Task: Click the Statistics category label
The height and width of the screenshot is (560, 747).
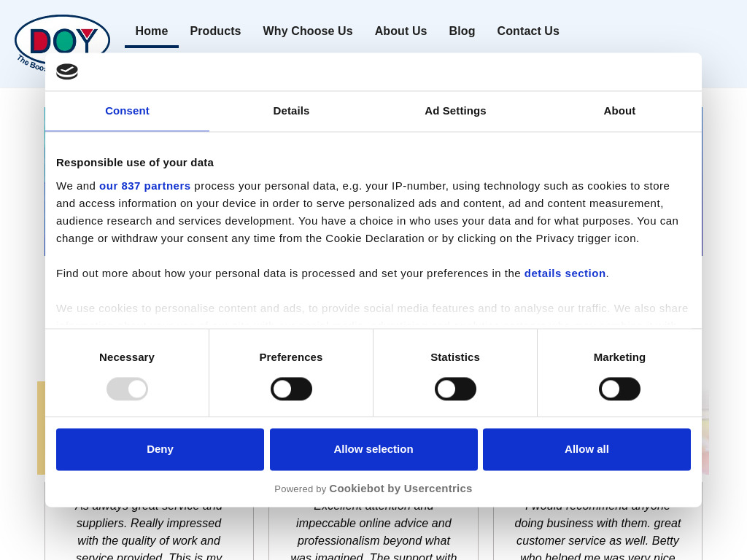Action: 455,357
